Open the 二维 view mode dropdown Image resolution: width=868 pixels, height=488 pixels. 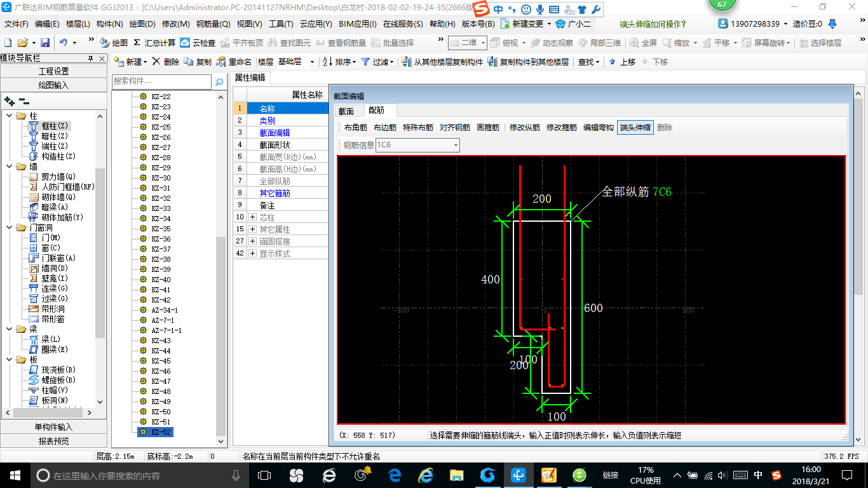click(468, 43)
